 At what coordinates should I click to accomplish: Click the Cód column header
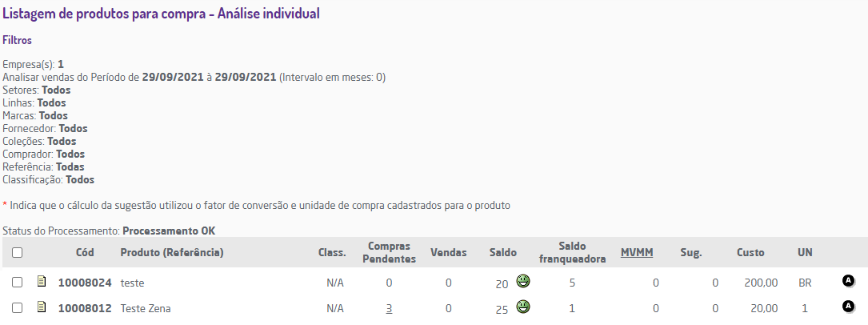(x=85, y=253)
